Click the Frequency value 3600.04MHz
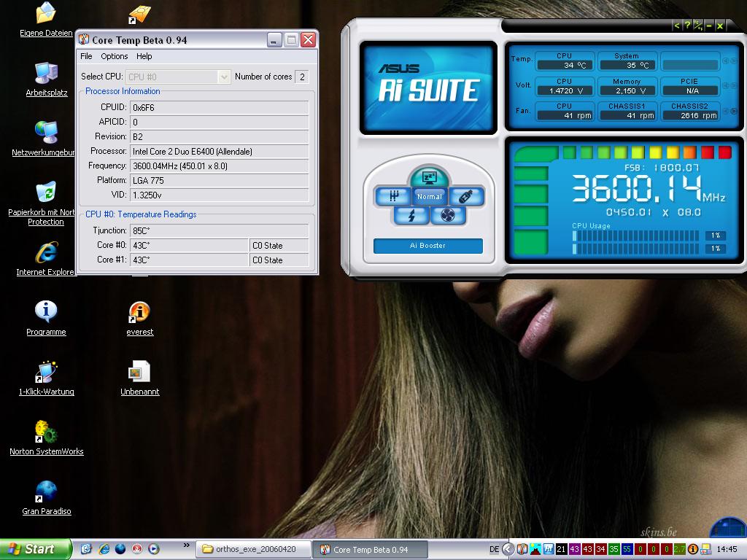 [x=219, y=166]
